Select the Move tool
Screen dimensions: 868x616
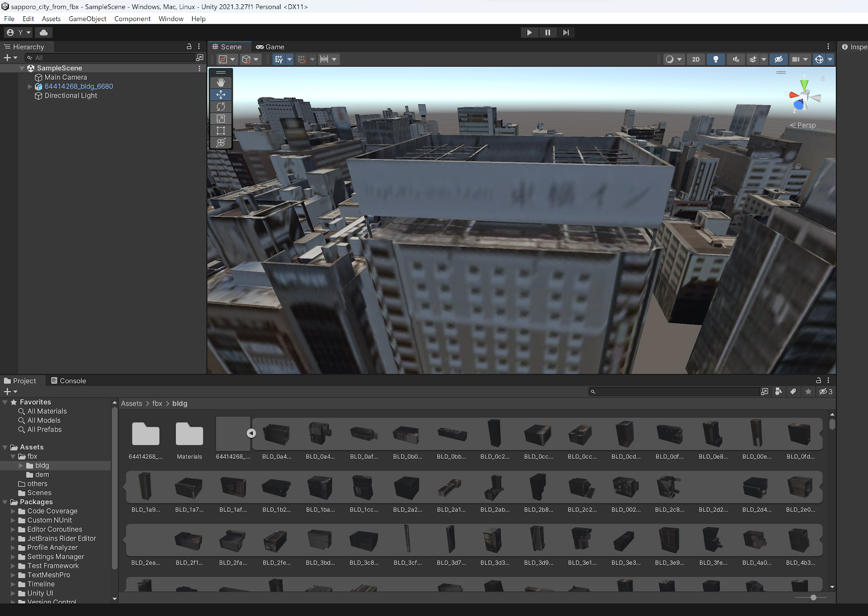pyautogui.click(x=221, y=94)
